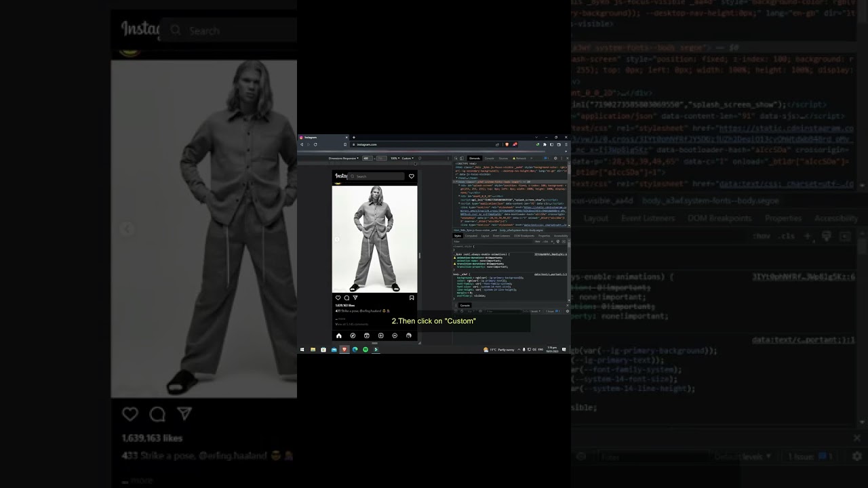Image resolution: width=868 pixels, height=488 pixels.
Task: Click the body breadcrumb in the Elements panel
Action: (x=521, y=230)
